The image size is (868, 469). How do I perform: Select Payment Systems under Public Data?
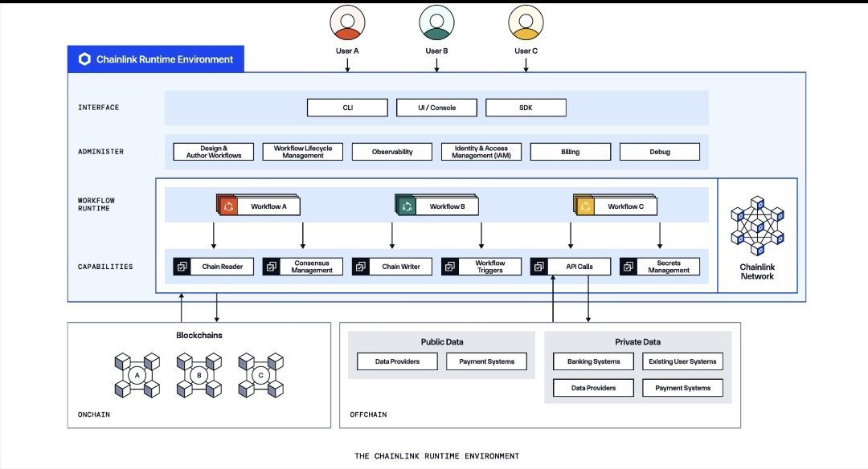pos(486,361)
